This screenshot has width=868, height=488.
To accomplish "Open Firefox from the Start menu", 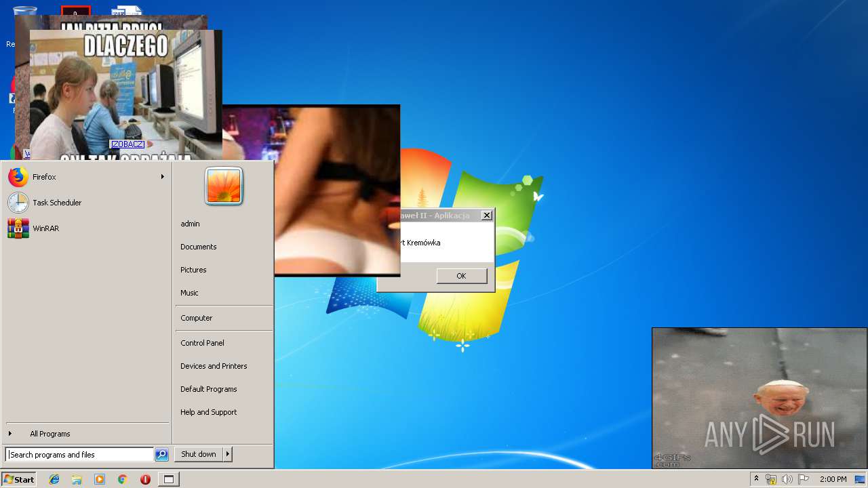I will (85, 177).
